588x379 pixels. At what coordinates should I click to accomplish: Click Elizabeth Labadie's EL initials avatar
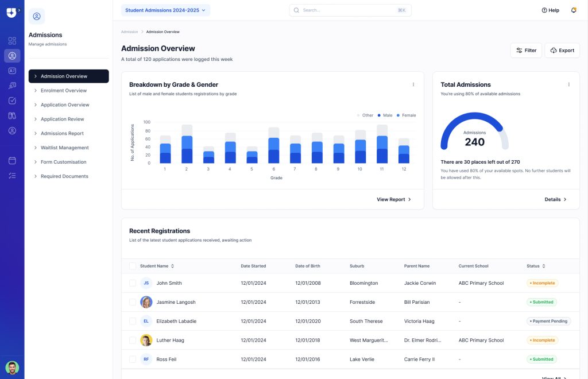coord(146,321)
